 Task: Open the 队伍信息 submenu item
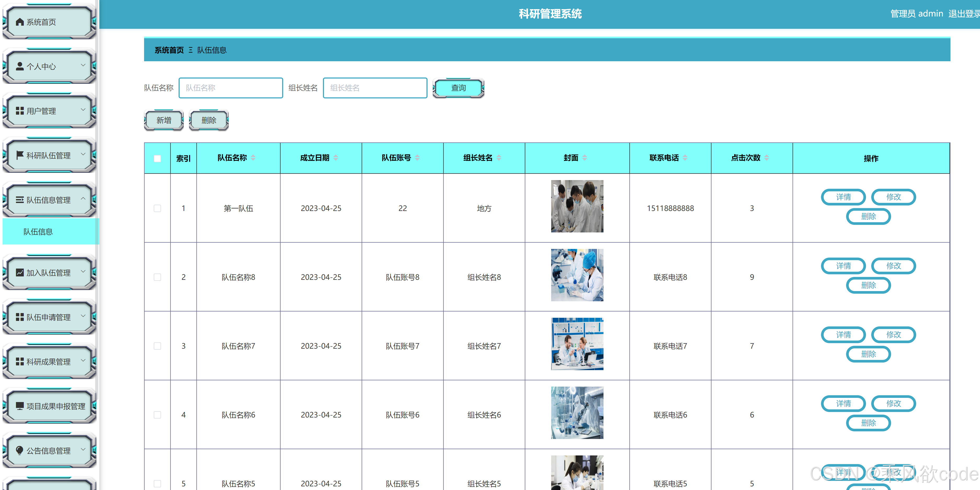click(38, 231)
